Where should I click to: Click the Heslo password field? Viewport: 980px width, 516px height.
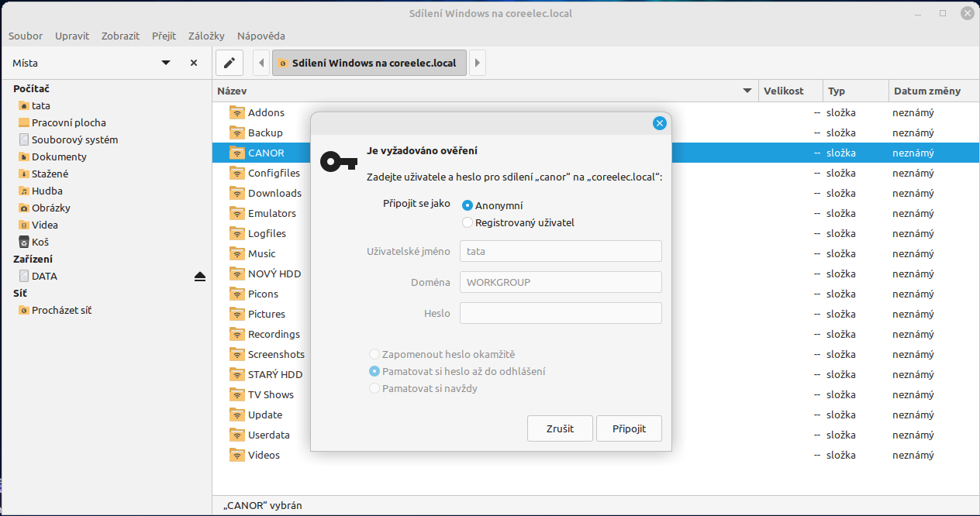click(x=561, y=313)
